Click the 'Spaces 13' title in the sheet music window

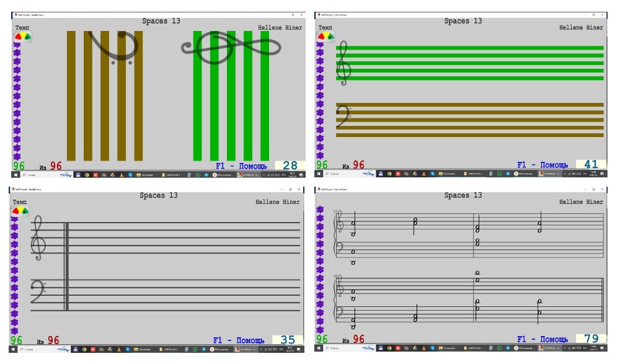tap(463, 195)
